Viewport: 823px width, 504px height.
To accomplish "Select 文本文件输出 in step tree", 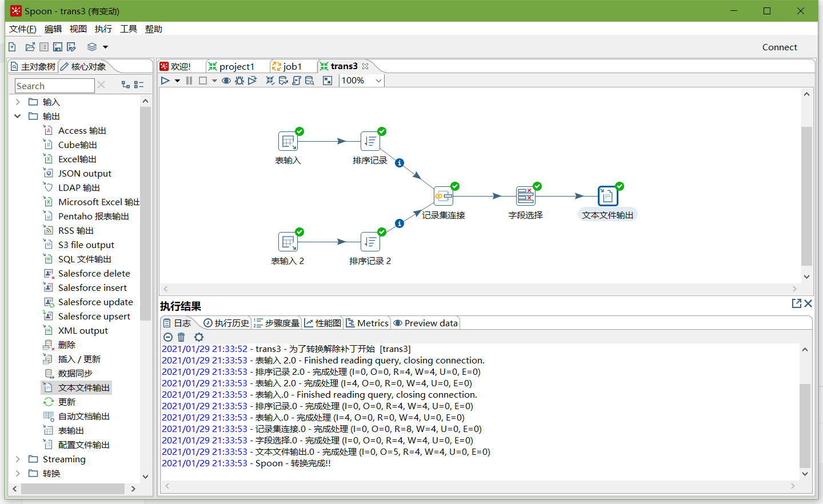I will pyautogui.click(x=83, y=388).
